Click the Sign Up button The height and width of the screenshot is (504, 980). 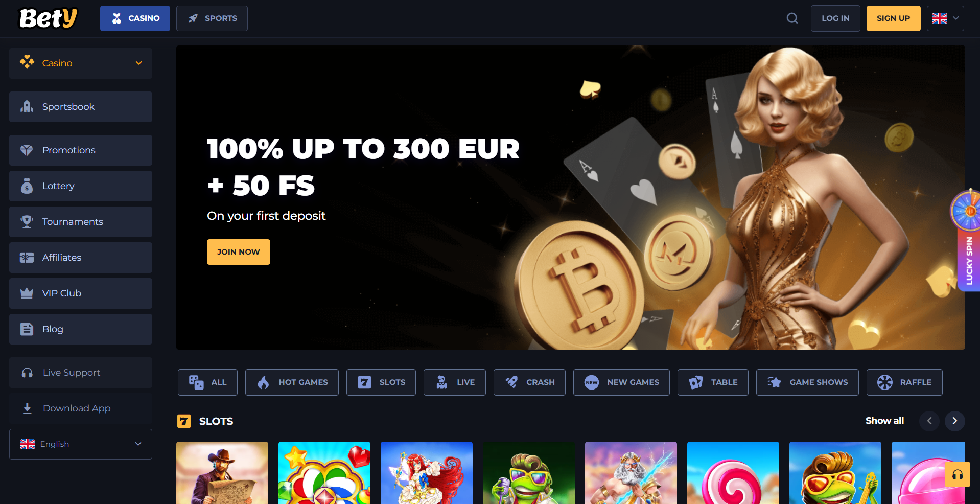tap(893, 18)
